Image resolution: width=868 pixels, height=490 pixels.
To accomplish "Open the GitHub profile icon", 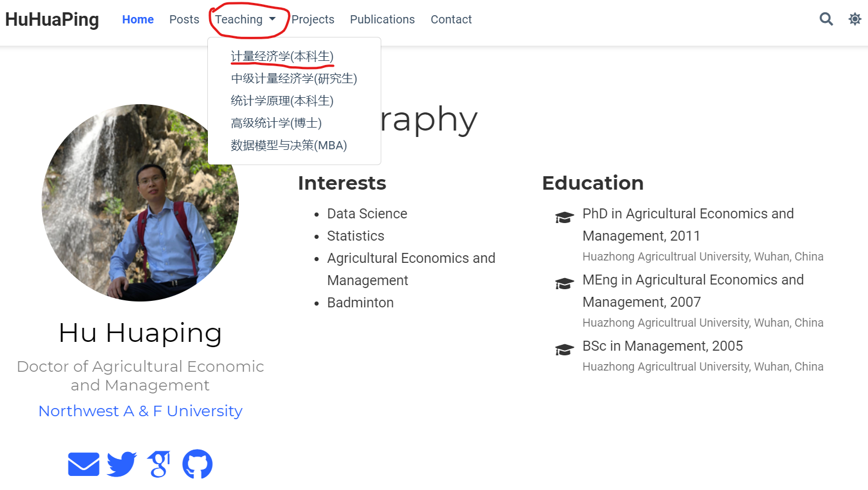I will pyautogui.click(x=197, y=464).
